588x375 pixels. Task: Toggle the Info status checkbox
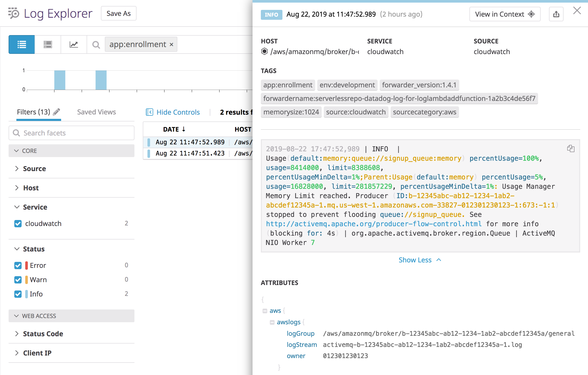[x=18, y=294]
